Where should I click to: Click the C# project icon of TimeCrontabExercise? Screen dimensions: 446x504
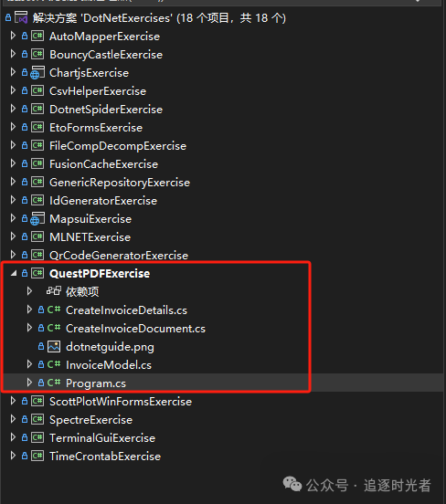[37, 456]
